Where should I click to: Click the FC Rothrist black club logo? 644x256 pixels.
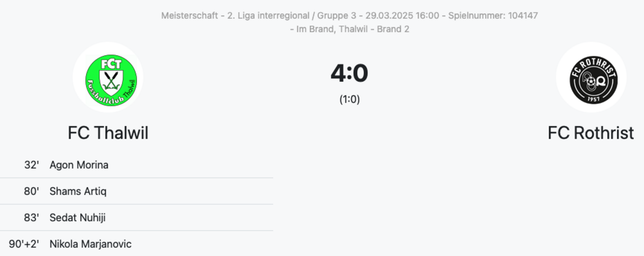point(591,77)
